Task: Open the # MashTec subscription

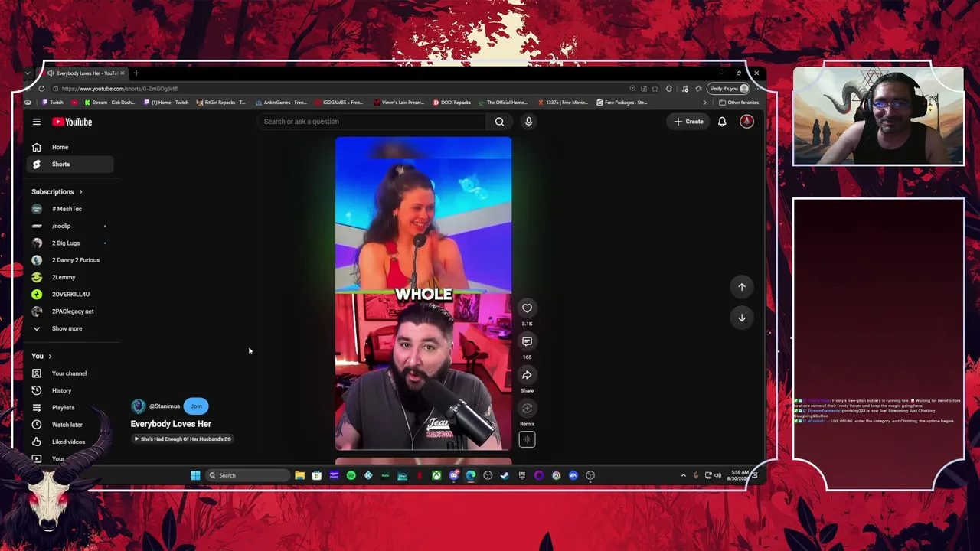Action: click(x=71, y=209)
